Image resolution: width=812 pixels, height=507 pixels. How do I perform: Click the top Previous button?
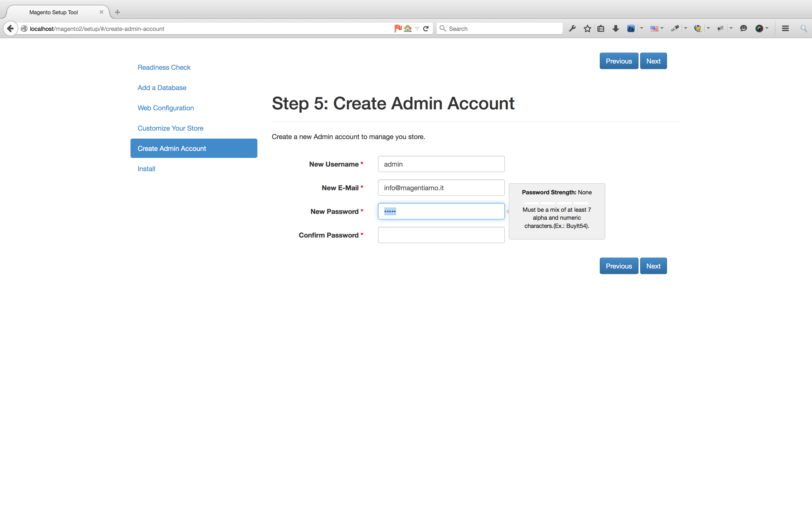(618, 61)
